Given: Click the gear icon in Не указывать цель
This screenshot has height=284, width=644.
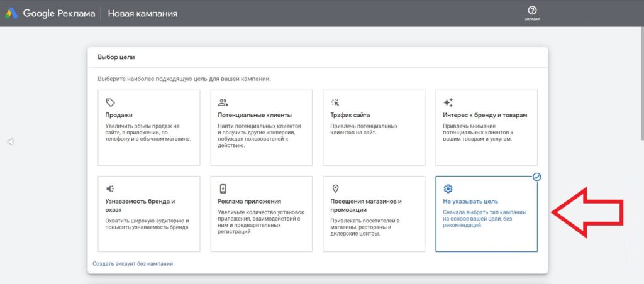Looking at the screenshot, I should click(448, 188).
